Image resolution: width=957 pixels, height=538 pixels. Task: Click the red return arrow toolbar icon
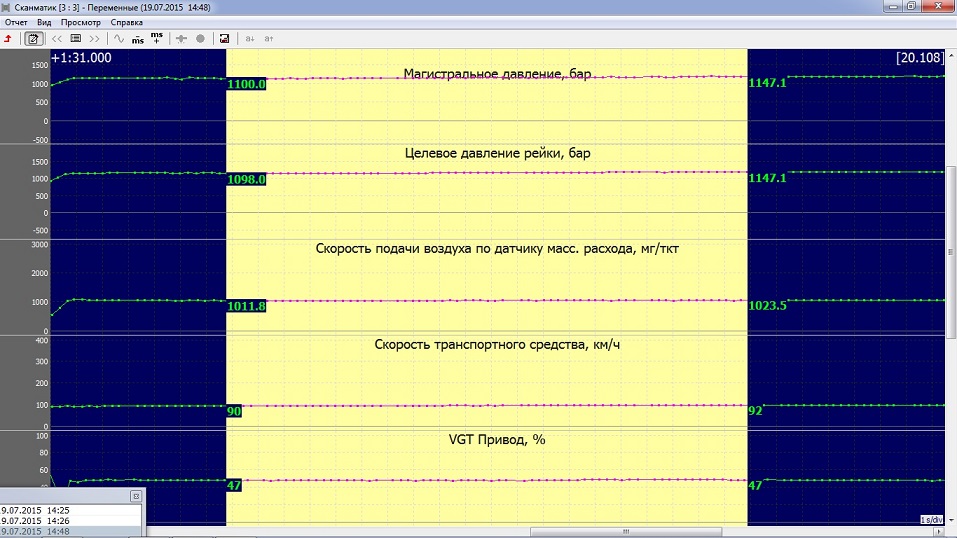coord(8,38)
